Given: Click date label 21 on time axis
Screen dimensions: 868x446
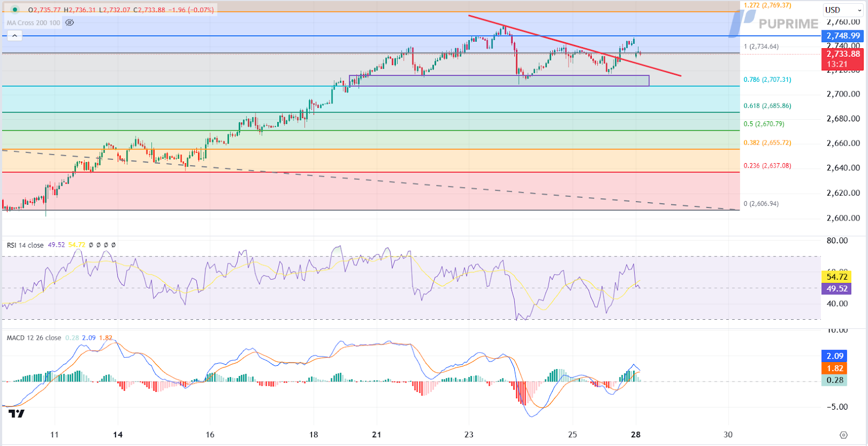Looking at the screenshot, I should 376,435.
